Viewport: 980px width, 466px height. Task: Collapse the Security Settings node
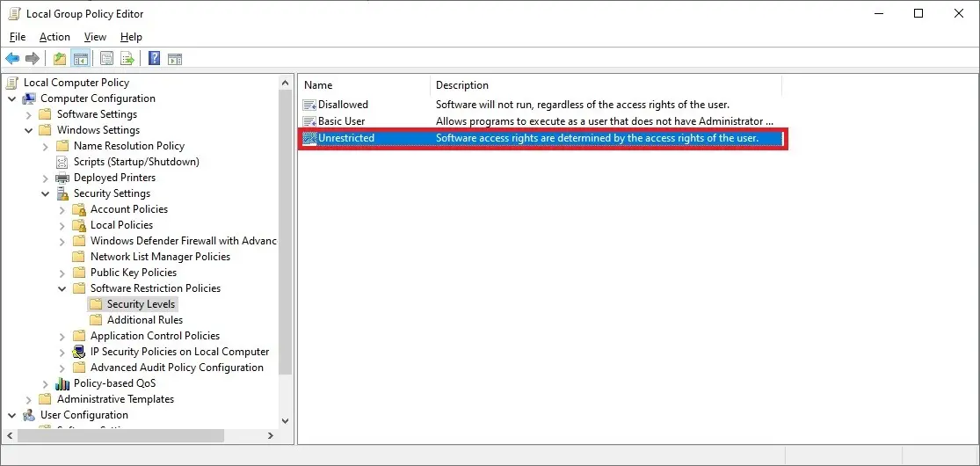(46, 193)
